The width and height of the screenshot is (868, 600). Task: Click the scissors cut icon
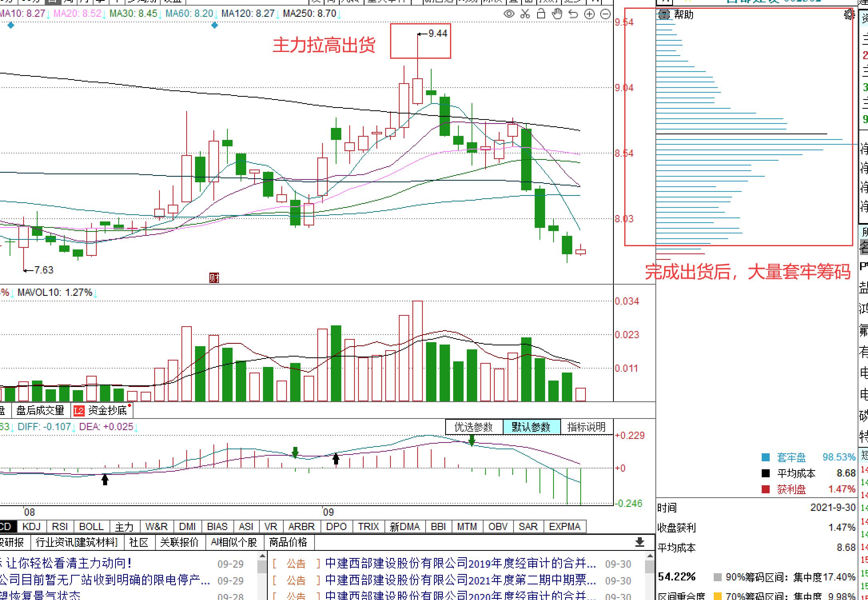pos(525,14)
